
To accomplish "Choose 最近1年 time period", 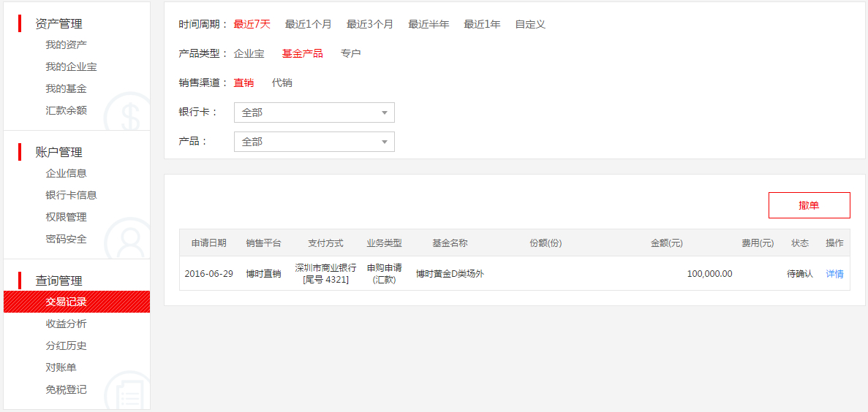I will 482,24.
